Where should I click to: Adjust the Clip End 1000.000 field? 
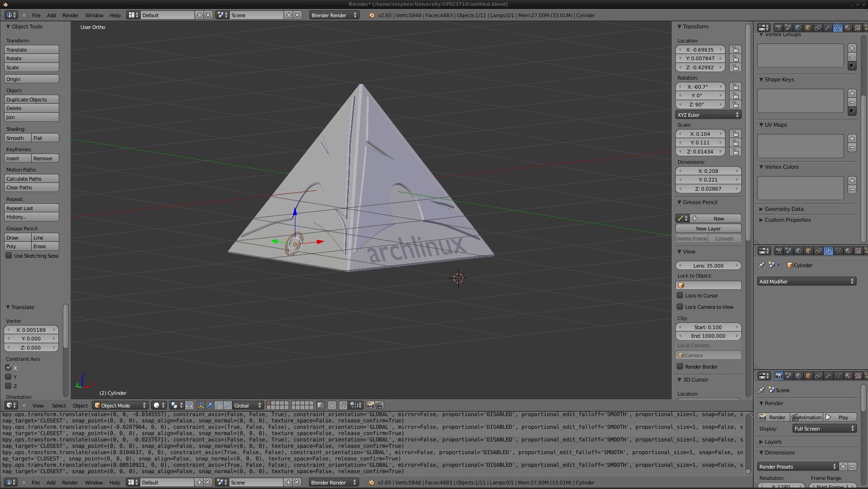click(708, 336)
